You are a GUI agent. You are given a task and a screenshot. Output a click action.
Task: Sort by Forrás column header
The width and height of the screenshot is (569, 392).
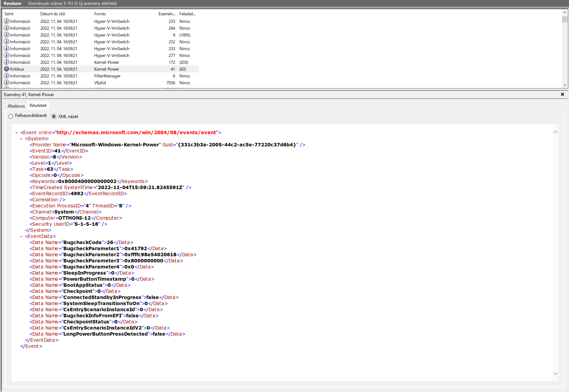point(100,14)
